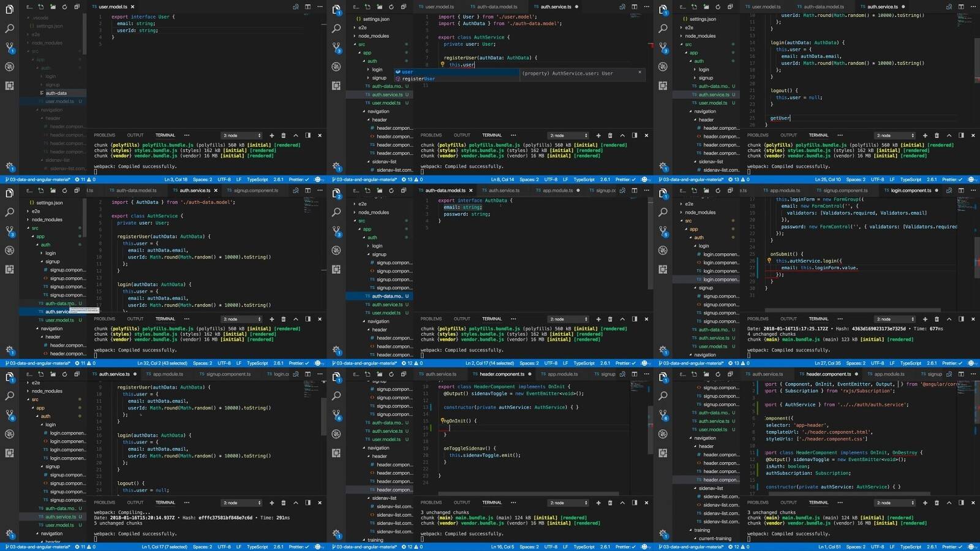Click 'Spaces: 2' in Ln 32, Col 2 window
Viewport: 980px width, 551px height.
click(202, 363)
